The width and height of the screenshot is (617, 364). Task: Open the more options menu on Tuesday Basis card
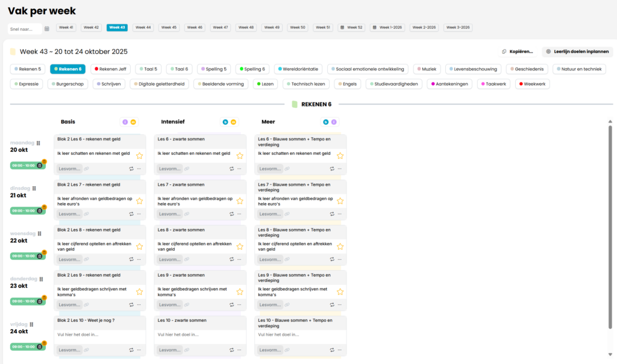[x=139, y=214]
